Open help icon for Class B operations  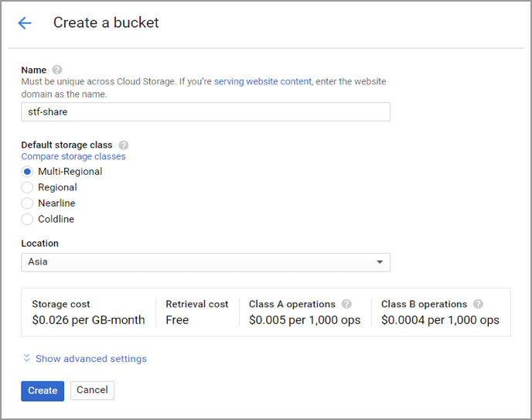(x=479, y=304)
